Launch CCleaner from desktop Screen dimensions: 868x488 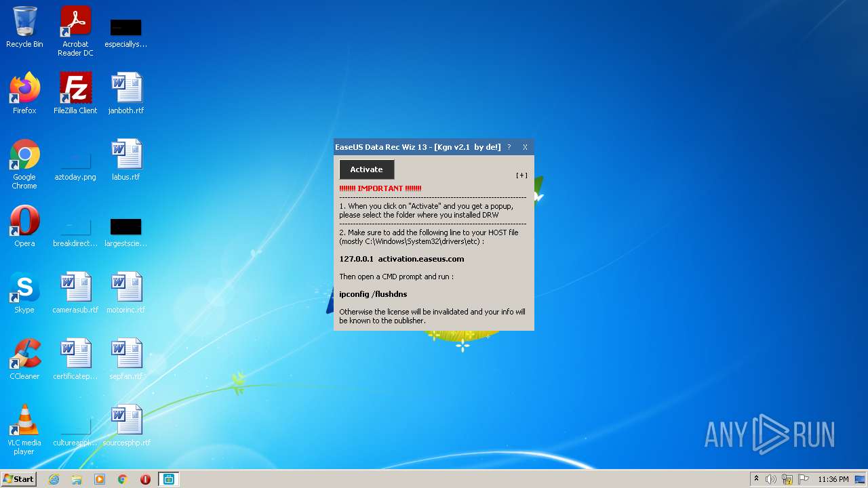tap(24, 359)
